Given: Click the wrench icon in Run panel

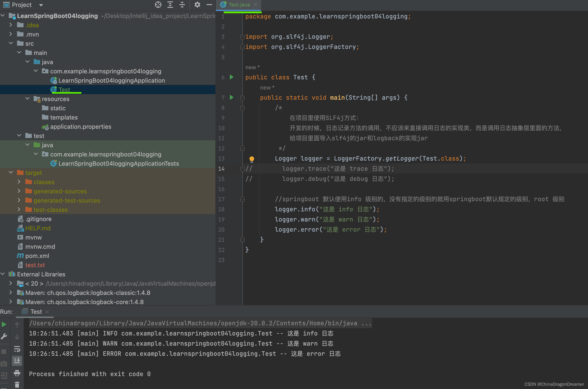Looking at the screenshot, I should pos(4,336).
